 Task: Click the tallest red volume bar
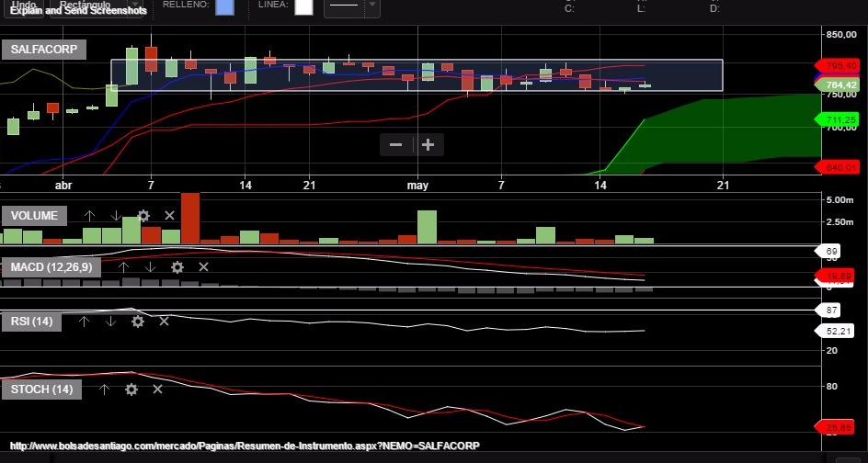(x=190, y=219)
